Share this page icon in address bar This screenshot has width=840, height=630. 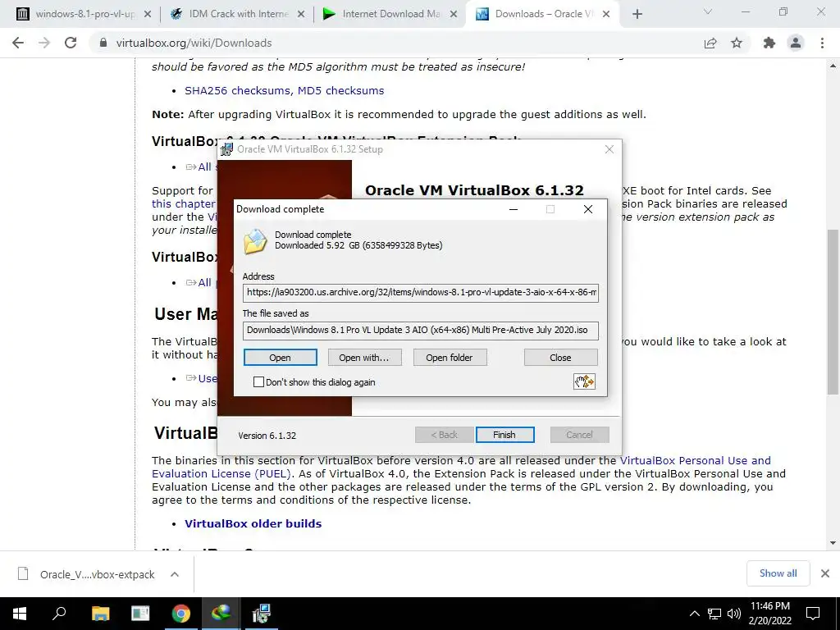[x=710, y=43]
